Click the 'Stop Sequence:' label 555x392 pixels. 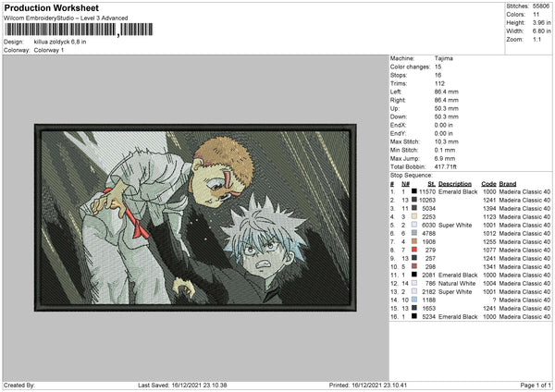412,175
